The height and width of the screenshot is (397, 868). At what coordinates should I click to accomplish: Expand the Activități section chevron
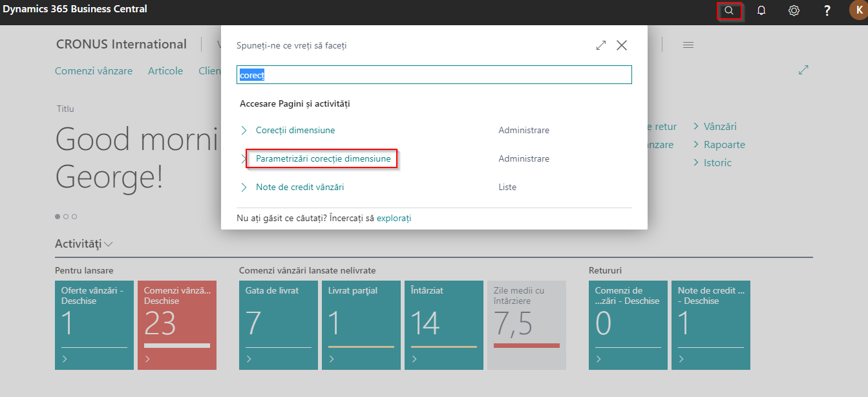(x=109, y=244)
